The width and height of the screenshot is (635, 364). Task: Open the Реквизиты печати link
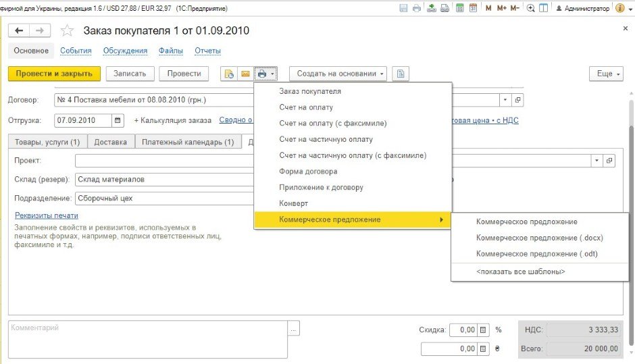[47, 215]
